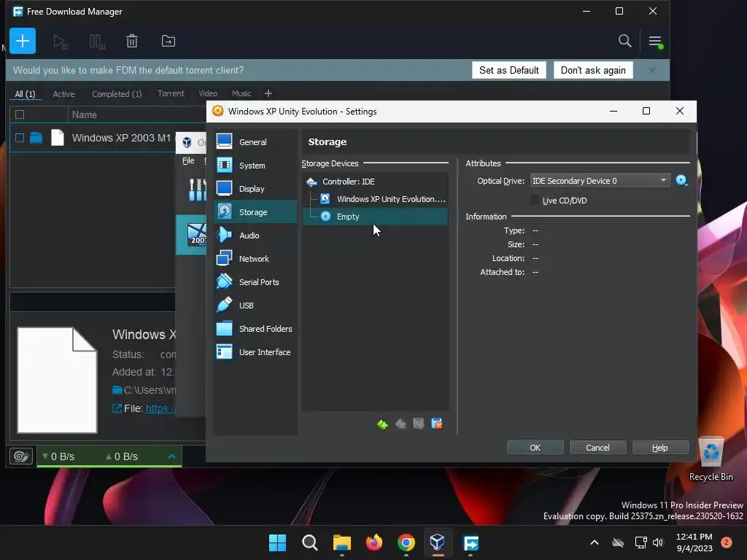This screenshot has height=560, width=747.
Task: Click the Set as Default button
Action: coord(508,70)
